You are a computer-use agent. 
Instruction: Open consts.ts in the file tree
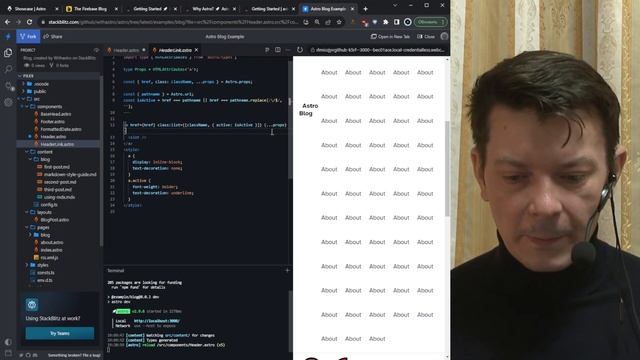click(45, 273)
